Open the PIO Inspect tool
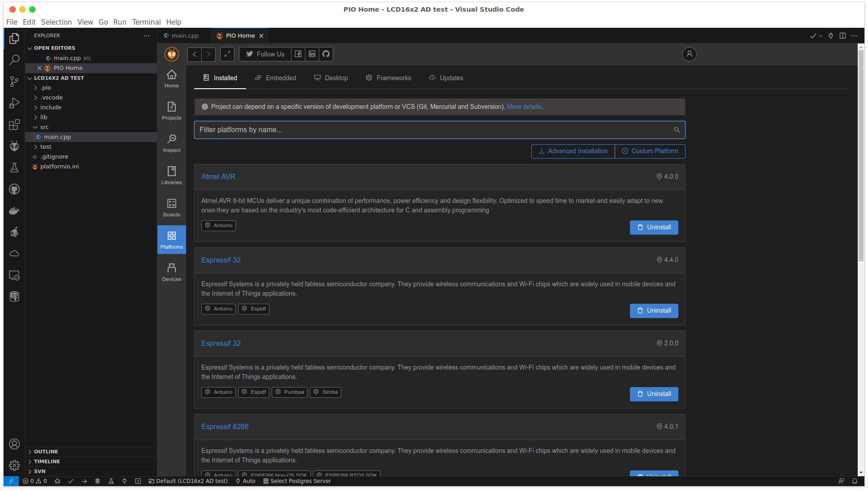Viewport: 868px width, 491px height. coord(171,143)
